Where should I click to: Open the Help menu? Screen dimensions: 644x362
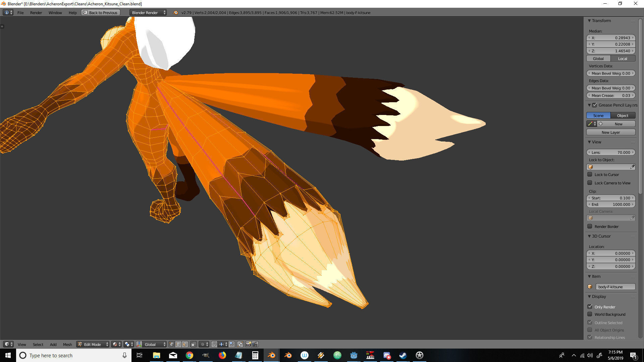(x=72, y=12)
